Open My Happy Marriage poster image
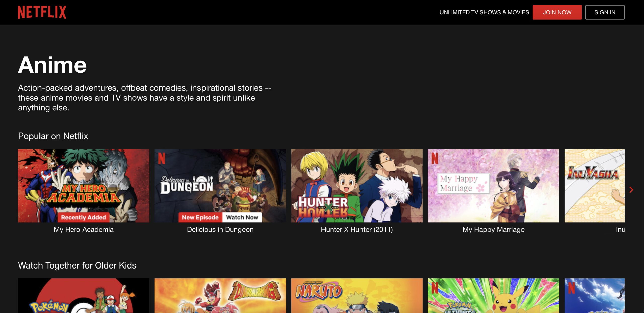This screenshot has width=644, height=313. tap(493, 185)
